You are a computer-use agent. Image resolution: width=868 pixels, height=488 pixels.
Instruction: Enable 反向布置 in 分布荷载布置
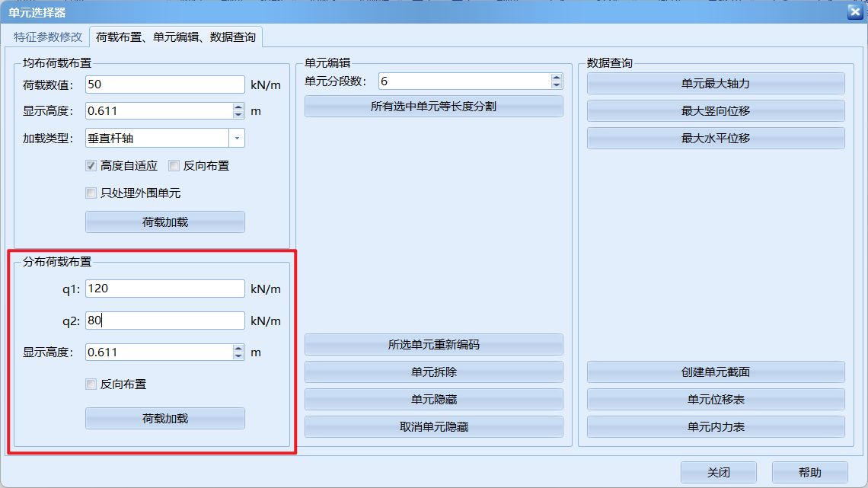[91, 384]
